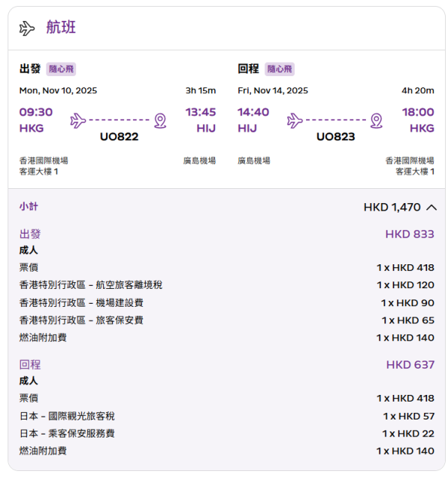Click 香港國際機場 under HKG departure
The height and width of the screenshot is (480, 448).
[44, 160]
